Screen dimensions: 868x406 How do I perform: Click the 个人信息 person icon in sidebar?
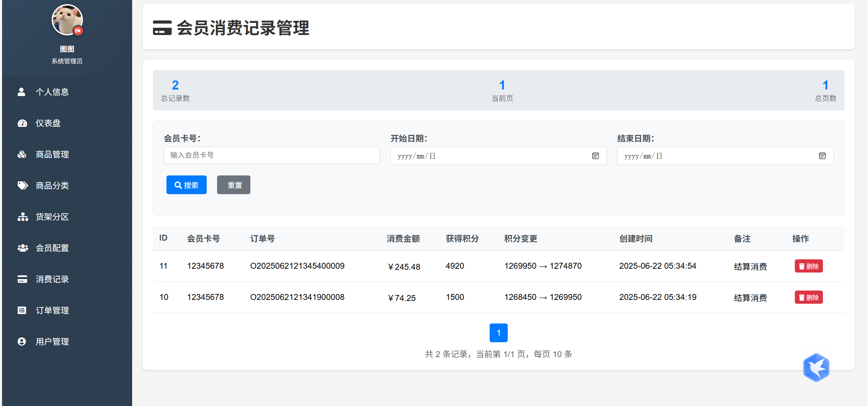point(22,92)
